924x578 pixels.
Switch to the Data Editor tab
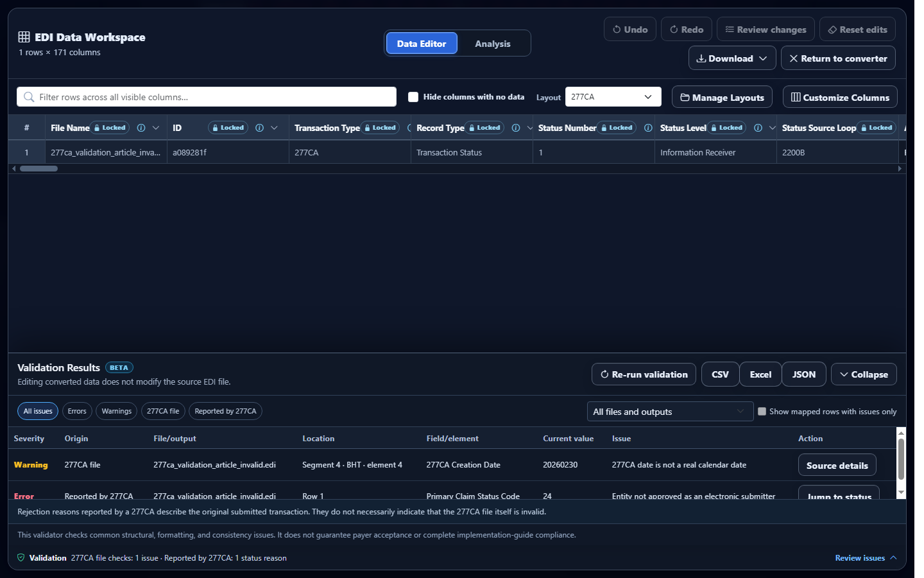point(421,44)
